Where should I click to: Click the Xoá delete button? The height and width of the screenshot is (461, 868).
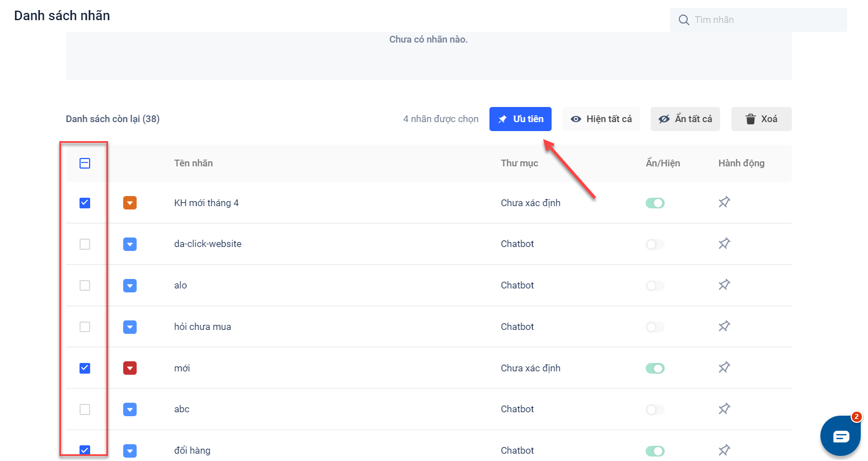tap(761, 119)
